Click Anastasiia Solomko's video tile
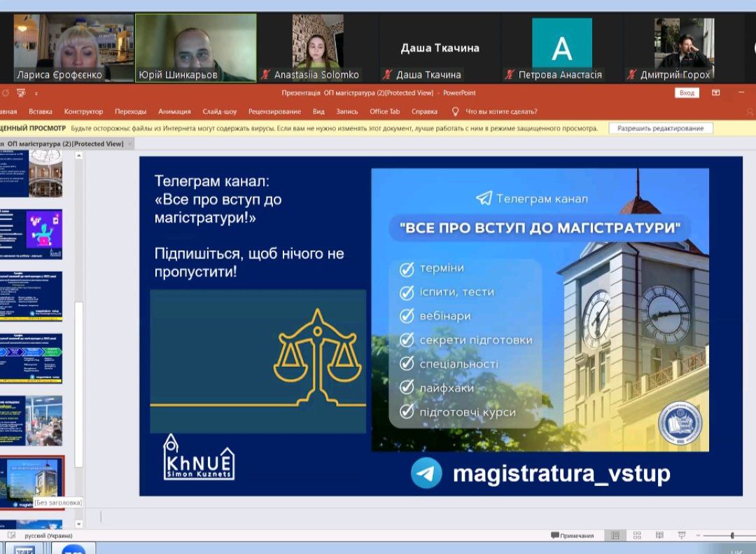The height and width of the screenshot is (554, 756). click(318, 48)
